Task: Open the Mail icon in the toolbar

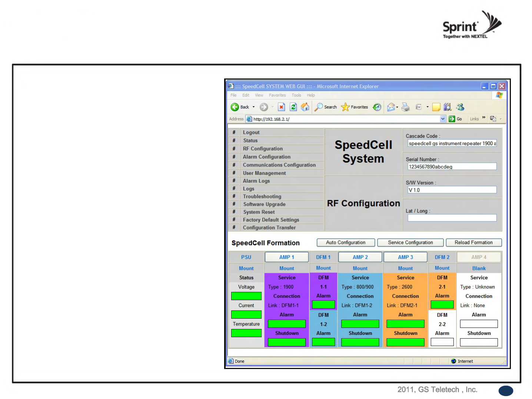Action: pyautogui.click(x=391, y=107)
